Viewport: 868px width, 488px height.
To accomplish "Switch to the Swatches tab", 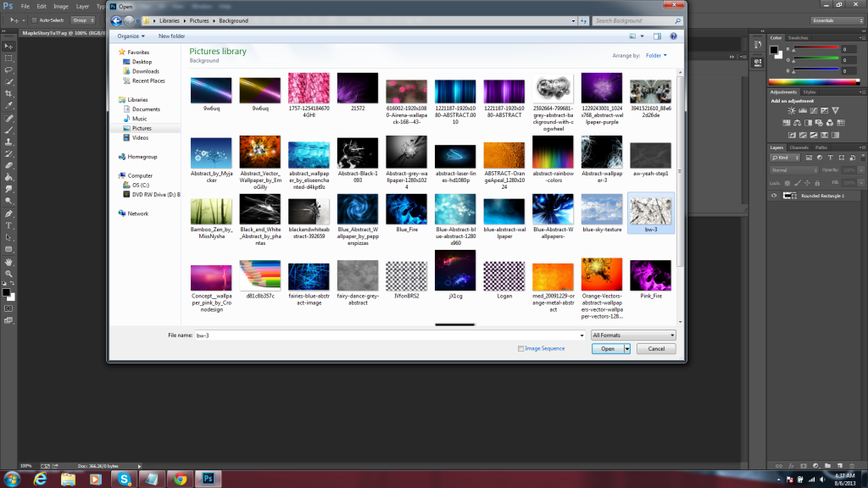I will (798, 37).
